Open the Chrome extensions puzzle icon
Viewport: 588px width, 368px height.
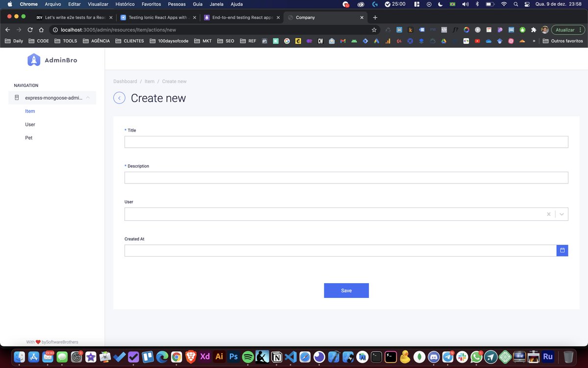pos(534,29)
